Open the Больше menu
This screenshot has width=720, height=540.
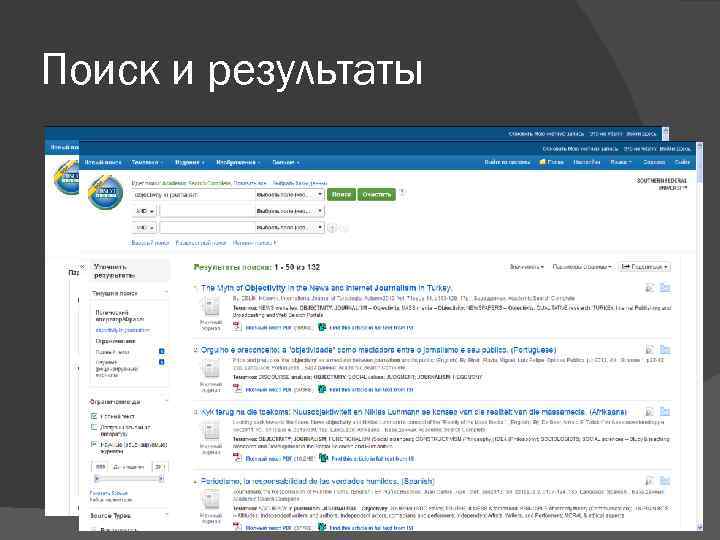[286, 162]
